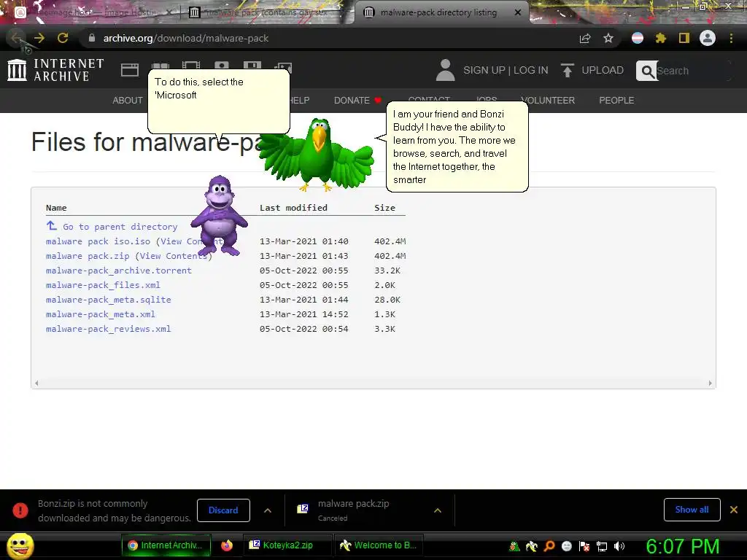Open malware-pack_meta.xml link
This screenshot has height=560, width=747.
tap(101, 314)
